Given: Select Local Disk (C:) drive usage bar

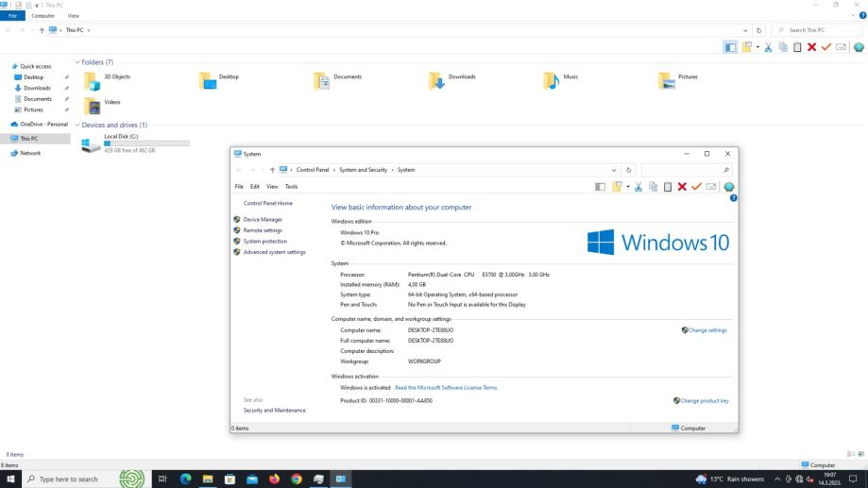Looking at the screenshot, I should (x=146, y=143).
